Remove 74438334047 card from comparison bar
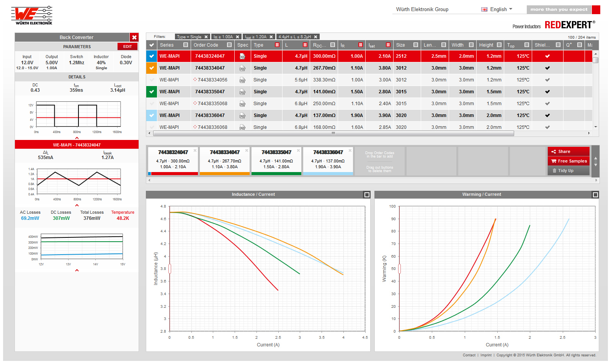This screenshot has width=611, height=364. coord(247,151)
